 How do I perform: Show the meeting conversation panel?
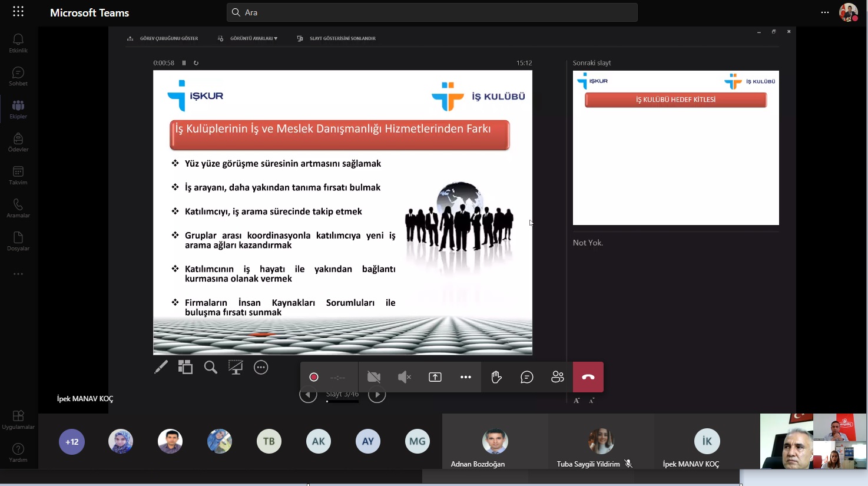(527, 377)
